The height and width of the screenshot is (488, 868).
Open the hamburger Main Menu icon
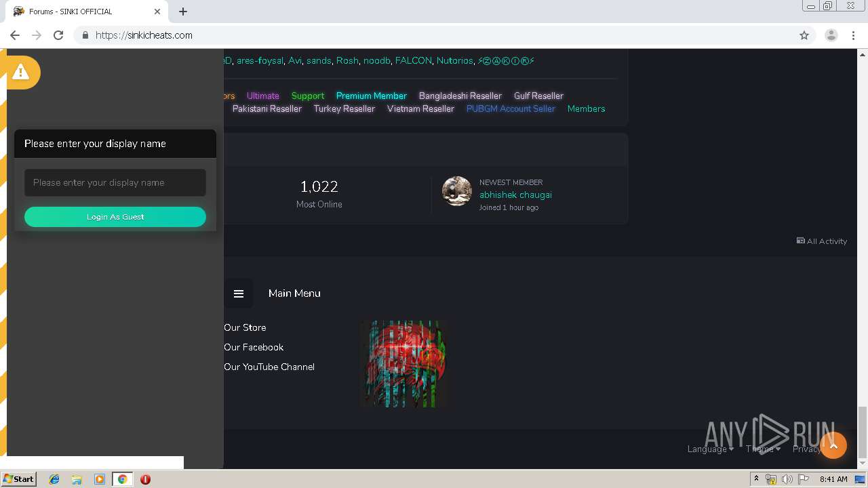coord(239,293)
